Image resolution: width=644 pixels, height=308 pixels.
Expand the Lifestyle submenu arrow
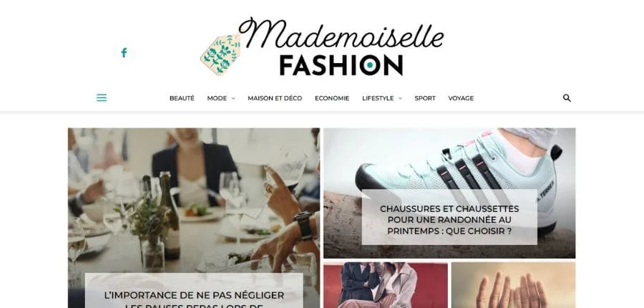(400, 98)
